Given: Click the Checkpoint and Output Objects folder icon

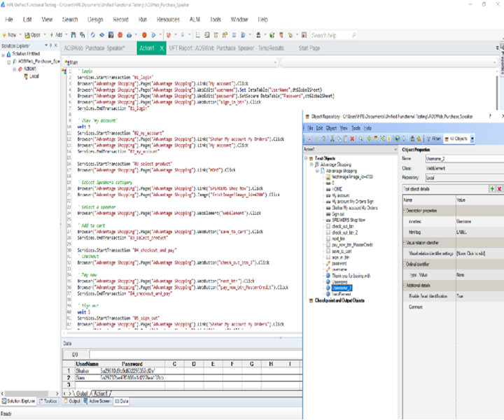Looking at the screenshot, I should (311, 301).
